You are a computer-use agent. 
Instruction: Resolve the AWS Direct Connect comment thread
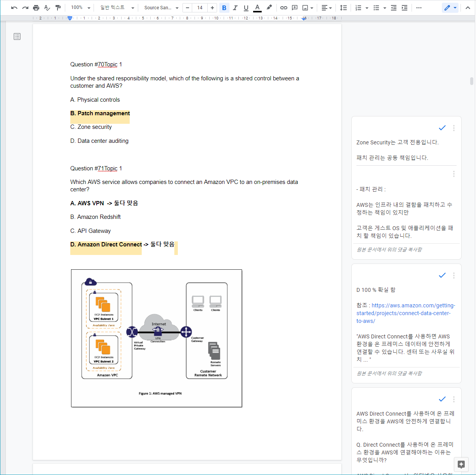442,399
